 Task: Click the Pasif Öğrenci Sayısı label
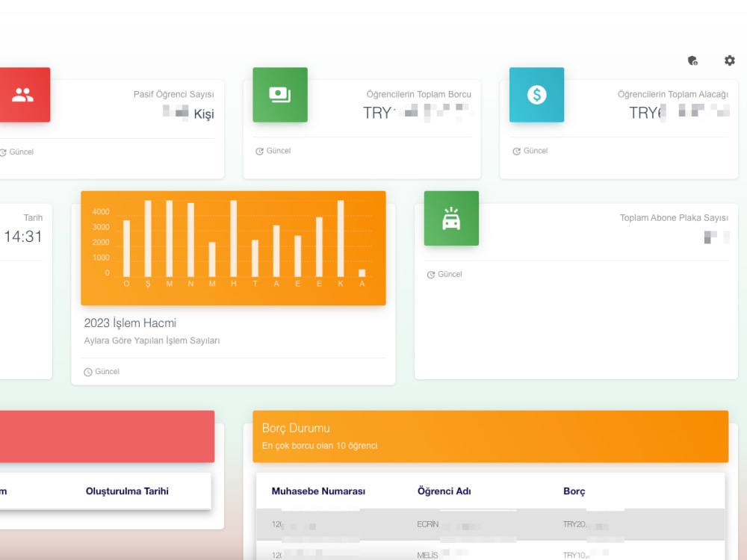pyautogui.click(x=173, y=94)
